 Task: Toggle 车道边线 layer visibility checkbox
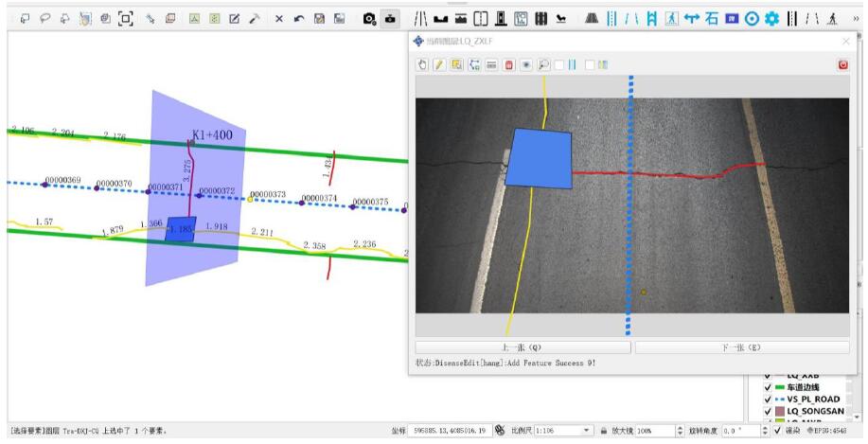point(768,387)
